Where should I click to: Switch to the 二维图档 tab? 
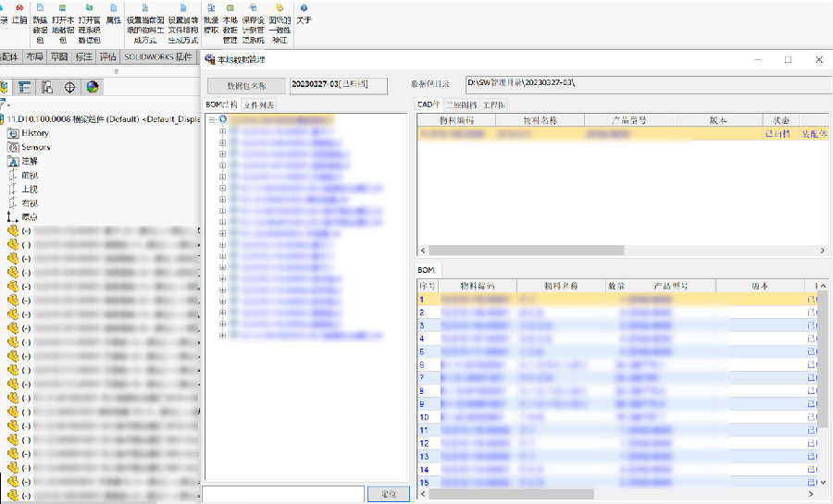461,105
